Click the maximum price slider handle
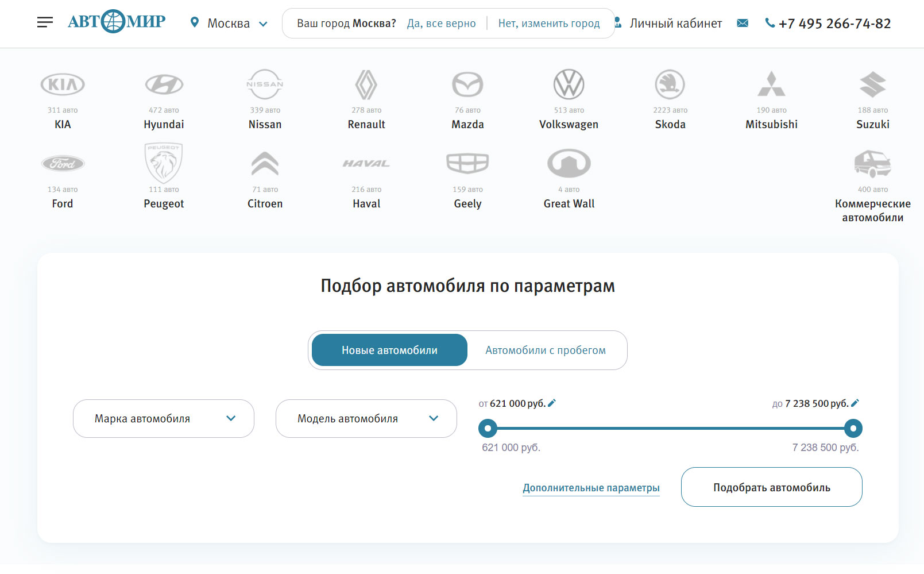Viewport: 924px width, 574px height. (853, 428)
